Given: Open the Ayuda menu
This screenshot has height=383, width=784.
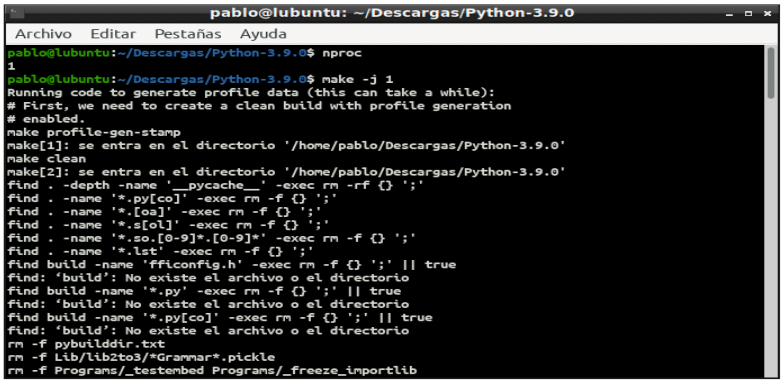Looking at the screenshot, I should click(263, 34).
